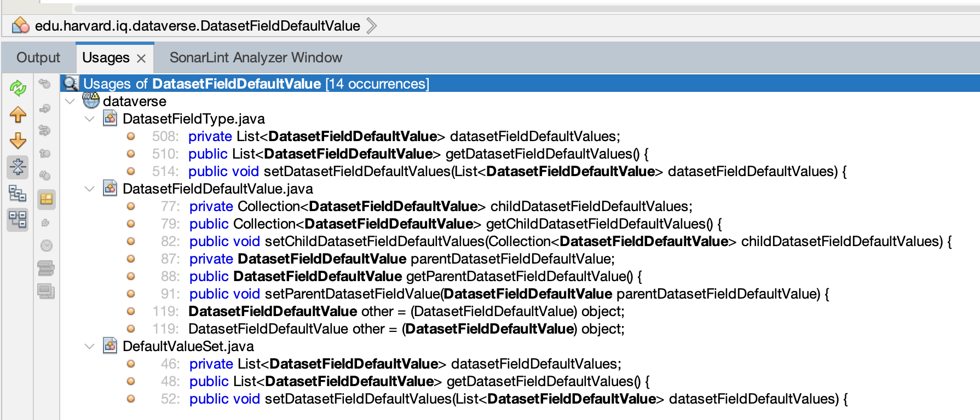Close the Usages tab
The image size is (980, 420).
click(141, 59)
